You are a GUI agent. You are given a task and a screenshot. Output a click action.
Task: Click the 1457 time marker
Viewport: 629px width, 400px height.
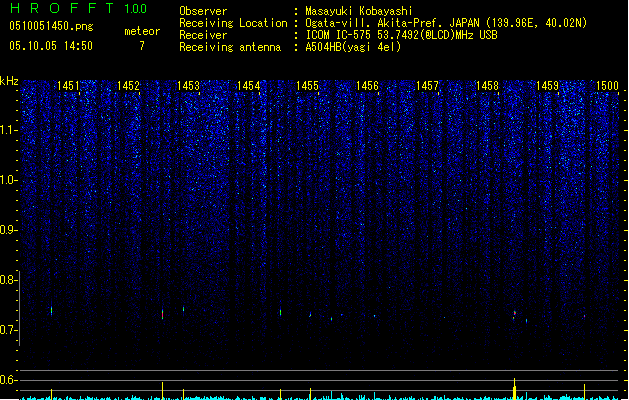(428, 85)
